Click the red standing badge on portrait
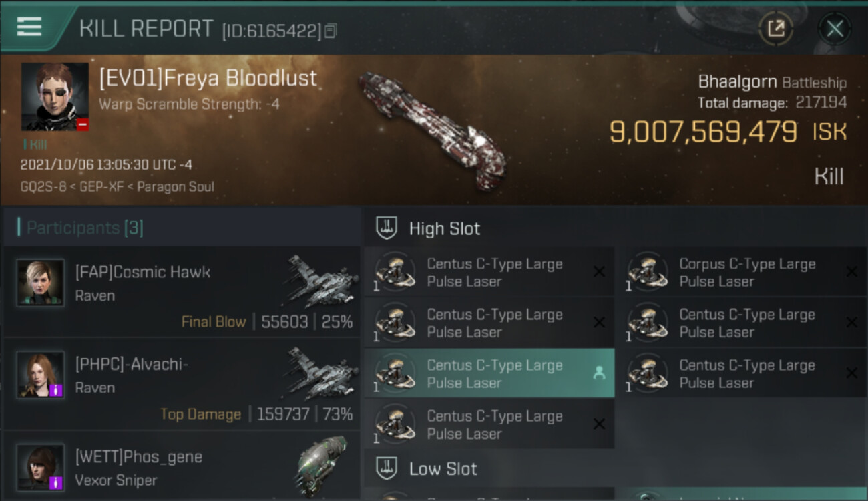Image resolution: width=868 pixels, height=501 pixels. [x=82, y=124]
